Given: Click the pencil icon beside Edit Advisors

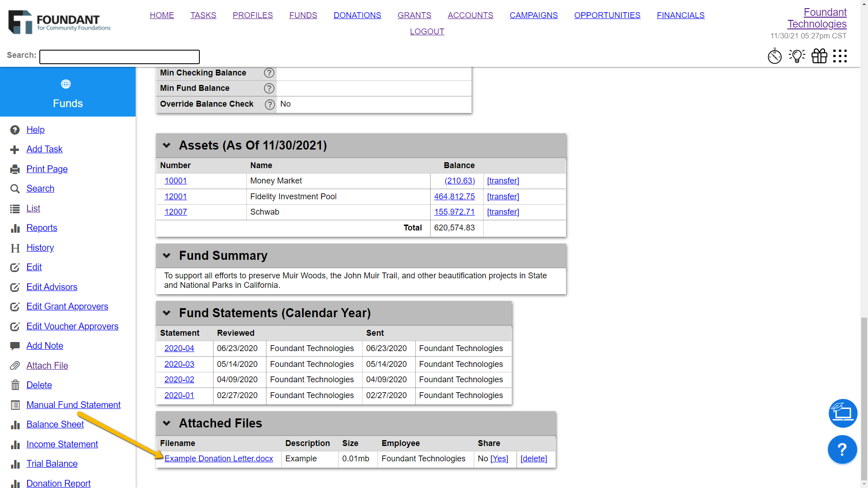Looking at the screenshot, I should (x=15, y=287).
